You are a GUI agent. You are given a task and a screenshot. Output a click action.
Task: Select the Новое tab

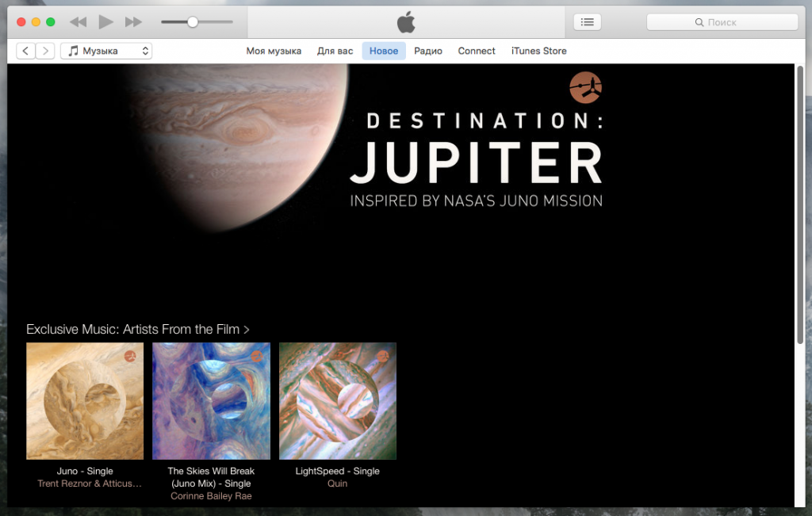(384, 51)
